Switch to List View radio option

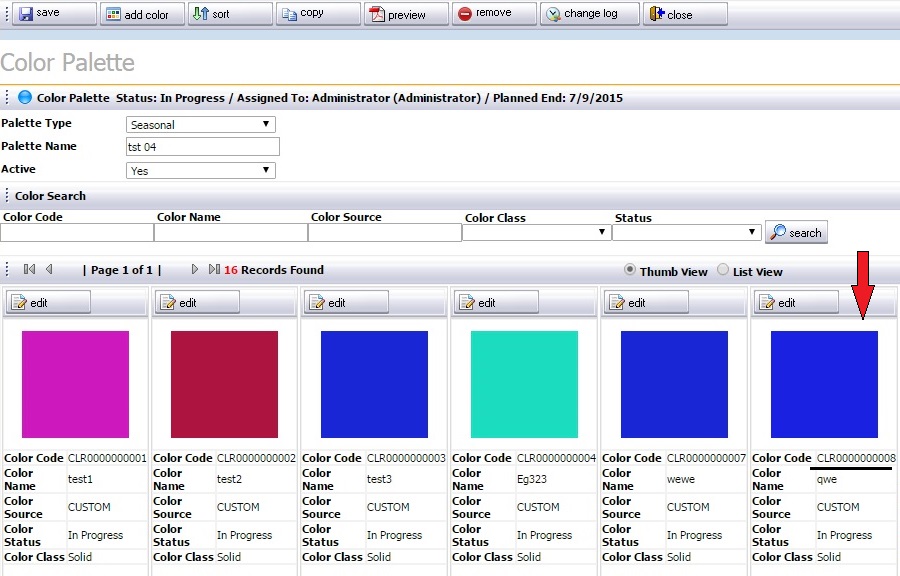click(x=723, y=270)
